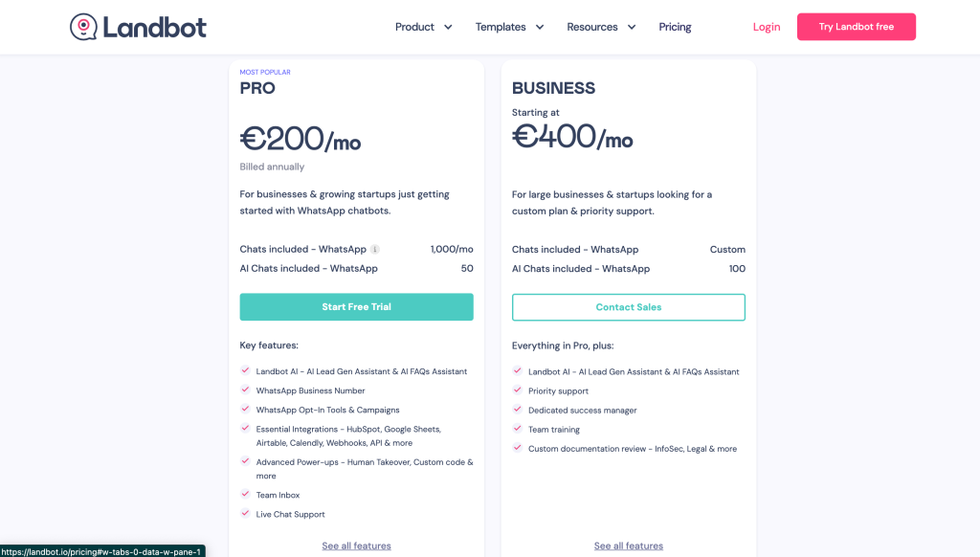980x557 pixels.
Task: Click checkmark icon next to WhatsApp Business Number
Action: point(246,390)
